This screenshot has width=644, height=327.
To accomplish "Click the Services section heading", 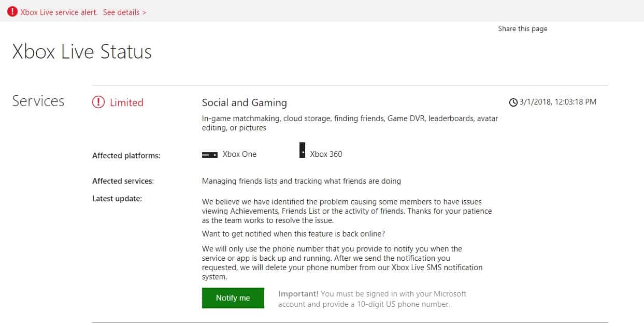I will point(38,101).
